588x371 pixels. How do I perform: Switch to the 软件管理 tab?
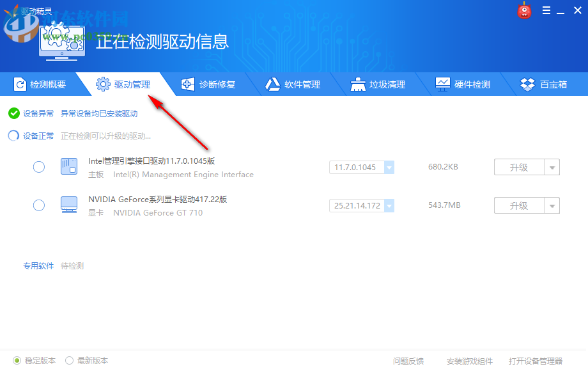(293, 84)
